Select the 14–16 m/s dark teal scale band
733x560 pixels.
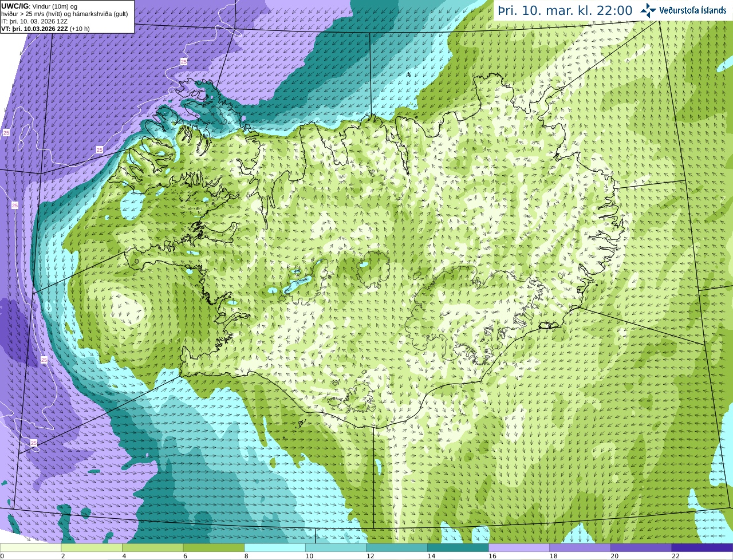[458, 548]
